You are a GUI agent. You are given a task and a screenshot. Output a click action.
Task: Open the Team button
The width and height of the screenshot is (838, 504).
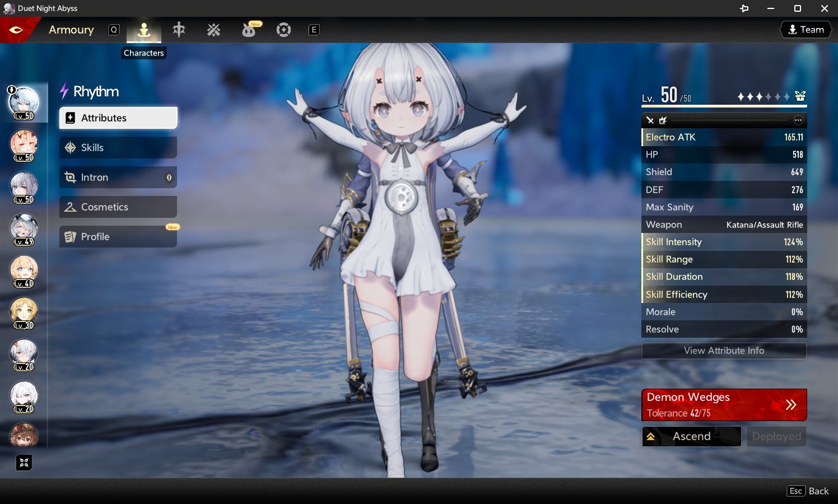(806, 30)
